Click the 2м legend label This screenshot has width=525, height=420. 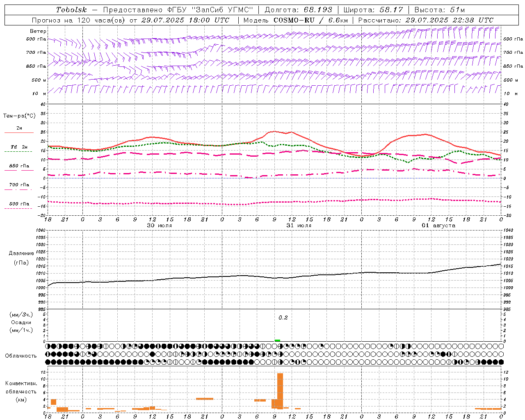[19, 128]
